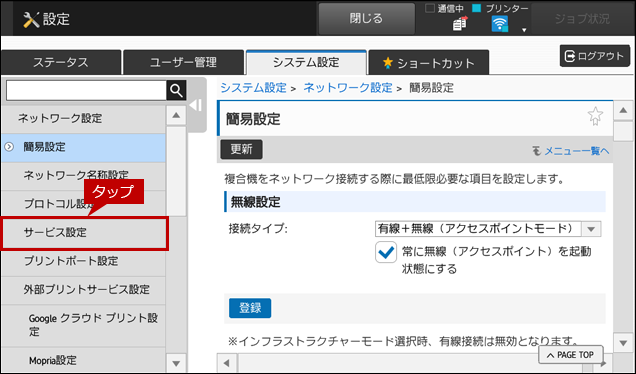Follow メニュー一覧へ link
Screen dimensions: 636x374
tap(576, 151)
